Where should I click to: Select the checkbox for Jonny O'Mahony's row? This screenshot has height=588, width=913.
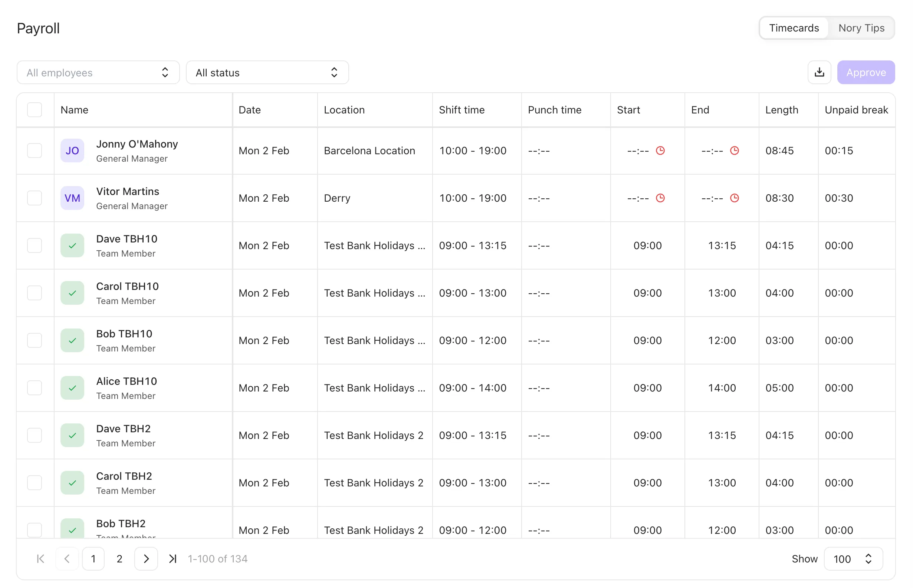coord(35,151)
